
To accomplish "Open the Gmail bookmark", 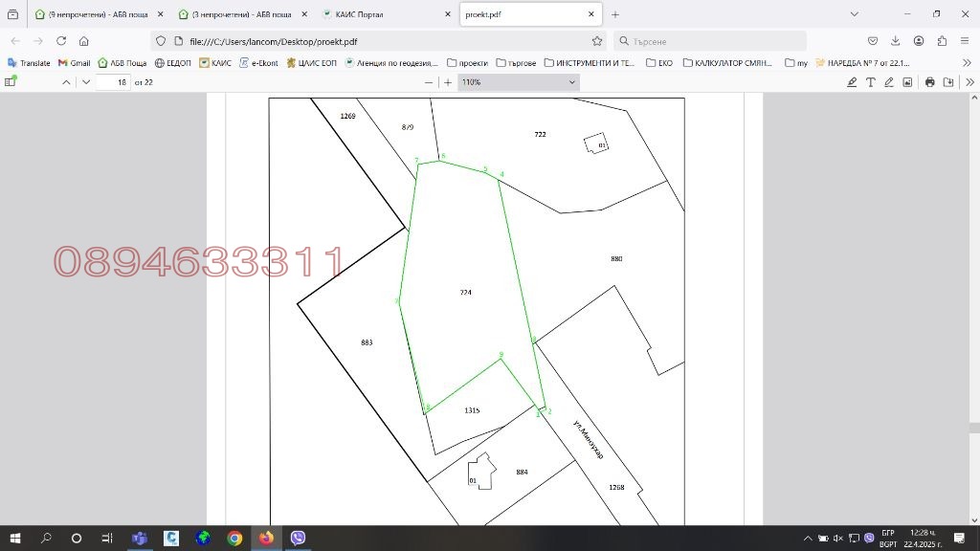I will click(x=75, y=63).
